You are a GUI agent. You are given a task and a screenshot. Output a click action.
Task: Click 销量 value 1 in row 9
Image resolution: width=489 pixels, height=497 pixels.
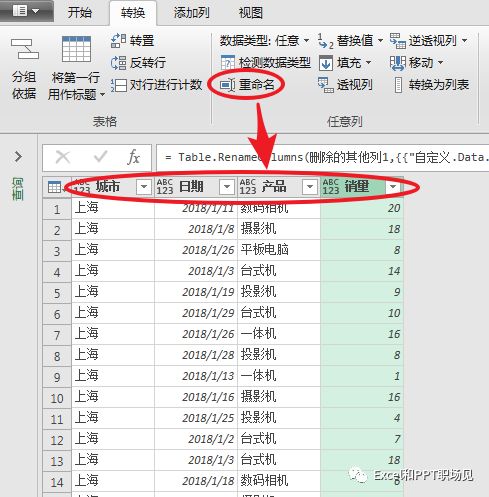tap(362, 376)
